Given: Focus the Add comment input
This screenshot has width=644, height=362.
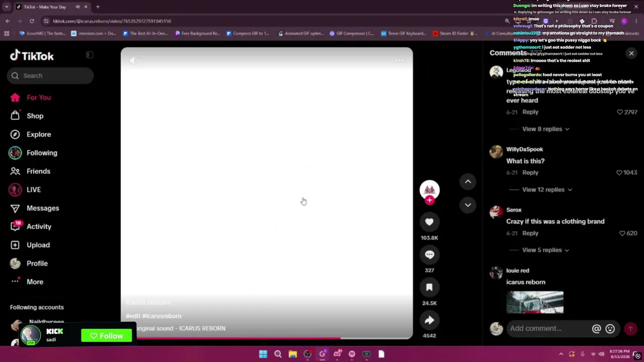Looking at the screenshot, I should [548, 329].
